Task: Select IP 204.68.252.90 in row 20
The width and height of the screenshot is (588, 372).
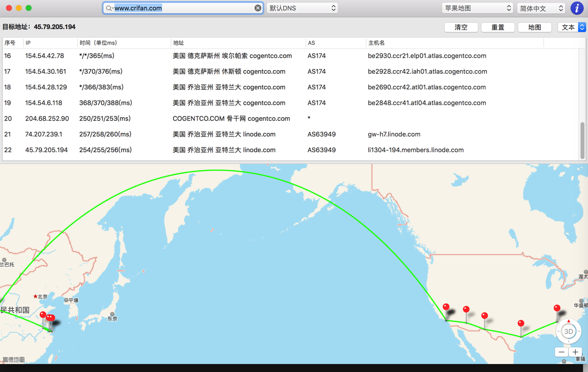Action: coord(47,119)
